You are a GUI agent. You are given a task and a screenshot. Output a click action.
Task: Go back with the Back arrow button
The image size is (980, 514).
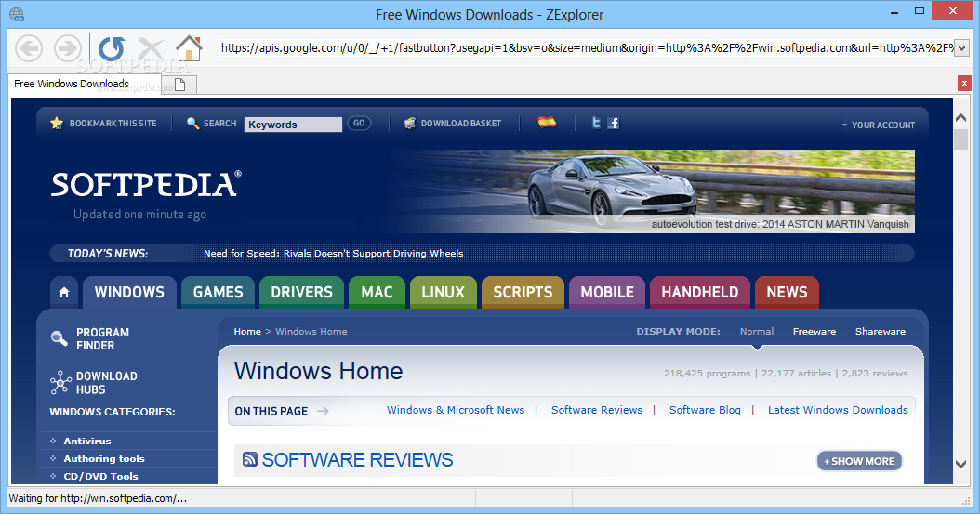[29, 48]
